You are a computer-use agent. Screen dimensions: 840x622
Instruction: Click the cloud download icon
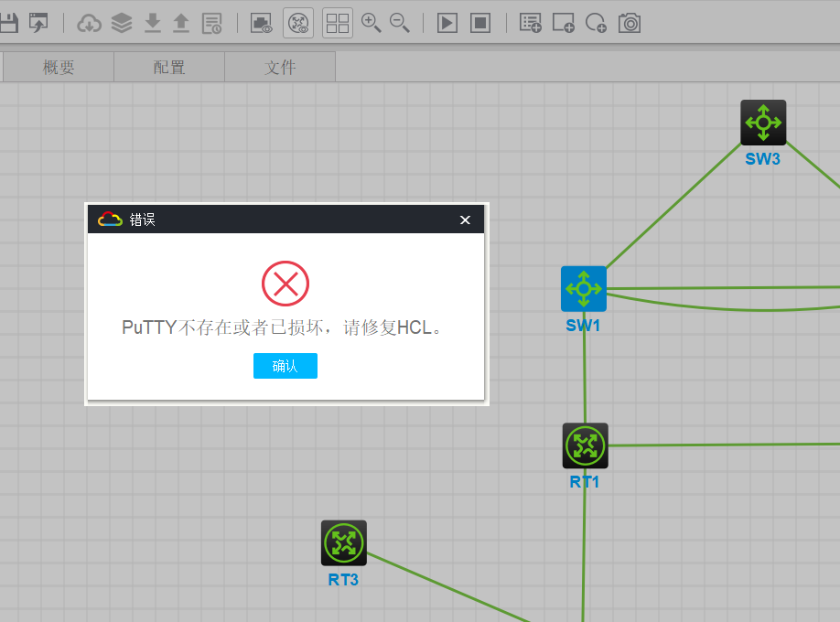[x=89, y=23]
